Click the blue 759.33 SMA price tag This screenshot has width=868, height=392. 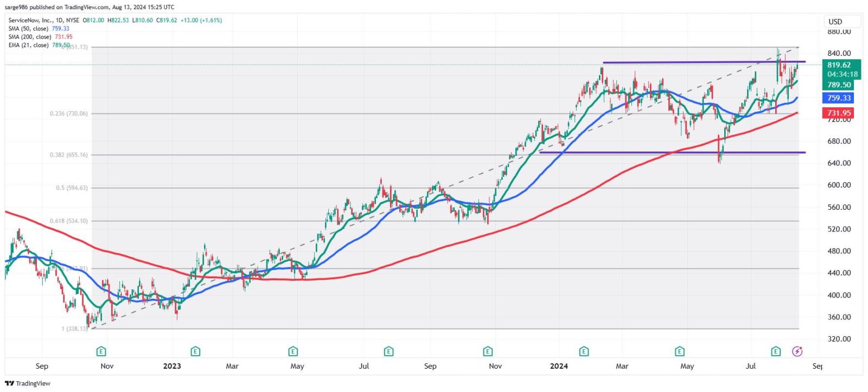(x=839, y=98)
